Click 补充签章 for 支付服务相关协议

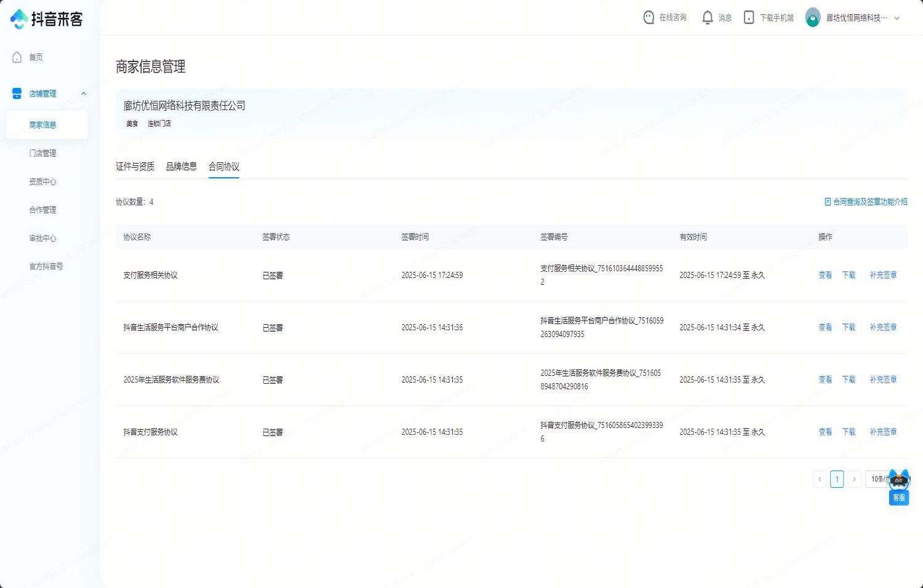(883, 275)
